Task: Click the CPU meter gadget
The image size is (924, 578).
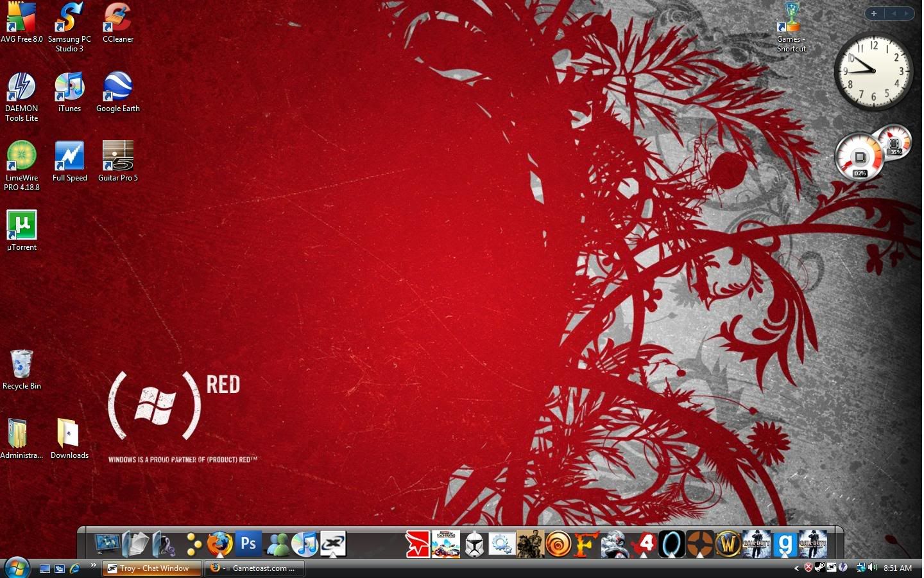Action: [860, 157]
